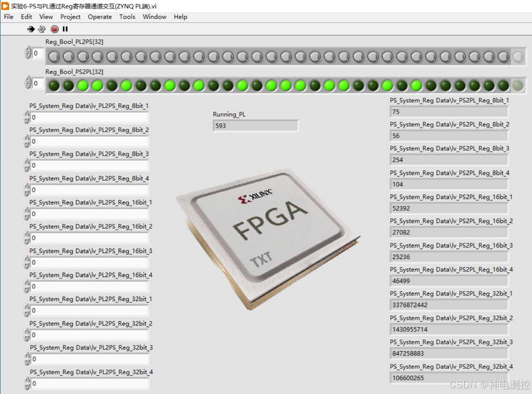532x394 pixels.
Task: Click the PL2PS_Reg_32bit_4 numeric input field
Action: (90, 384)
